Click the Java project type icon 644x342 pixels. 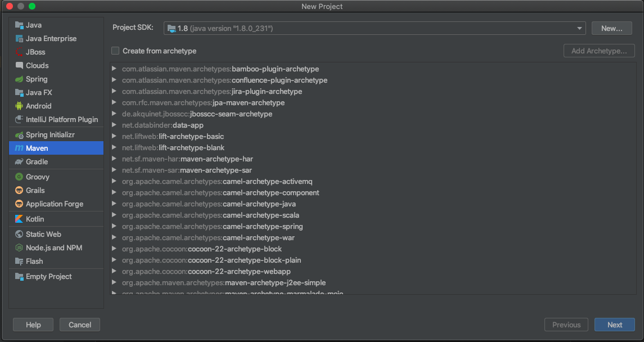(x=19, y=25)
